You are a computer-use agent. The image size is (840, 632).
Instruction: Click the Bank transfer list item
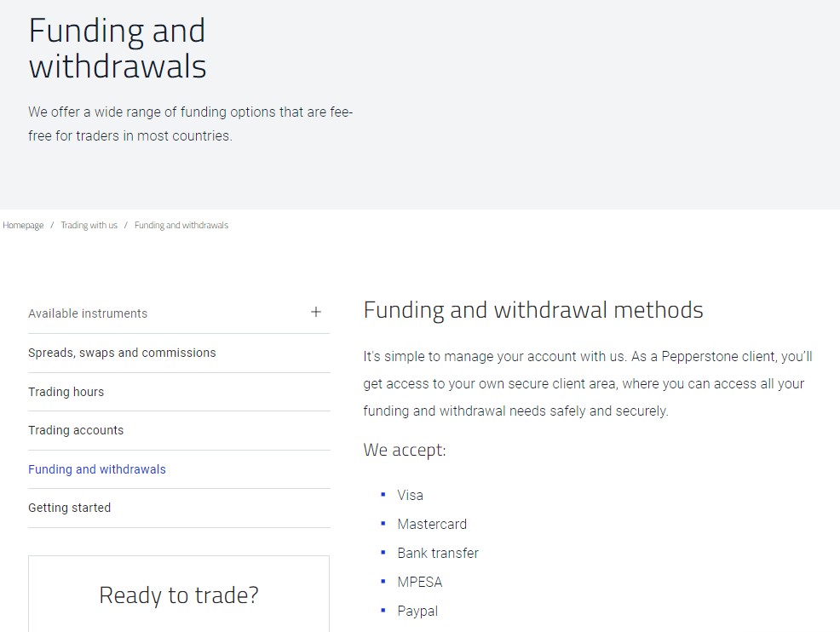[x=438, y=553]
